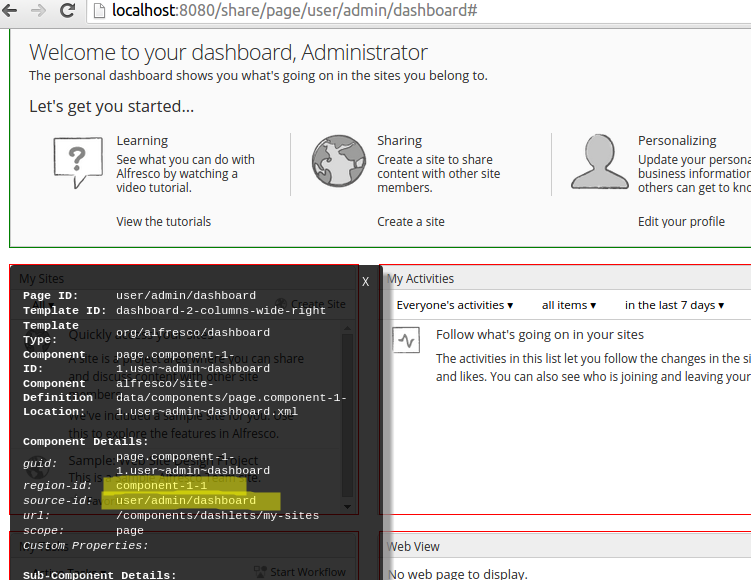Open the Edit your profile link
Image resolution: width=751 pixels, height=580 pixels.
click(x=681, y=222)
